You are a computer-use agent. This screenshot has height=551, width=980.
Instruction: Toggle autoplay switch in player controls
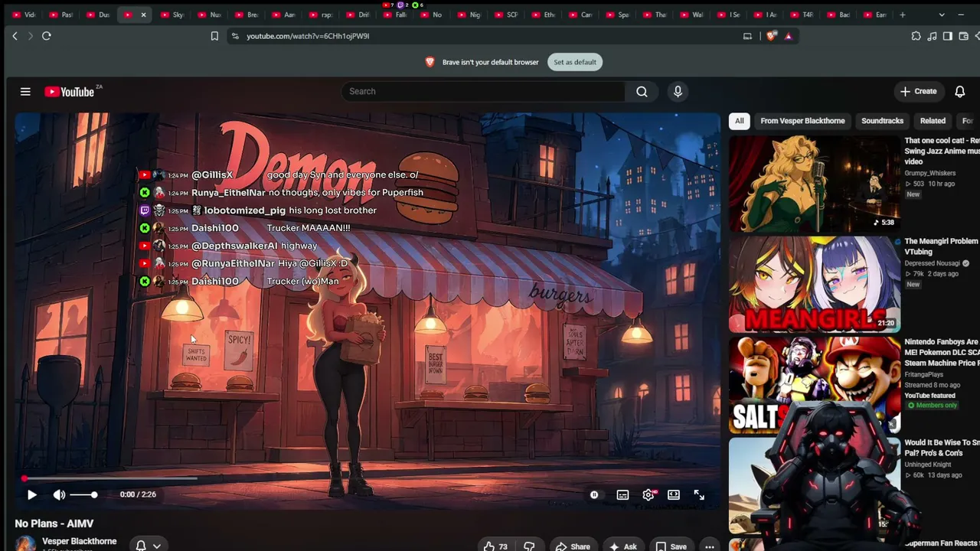594,495
